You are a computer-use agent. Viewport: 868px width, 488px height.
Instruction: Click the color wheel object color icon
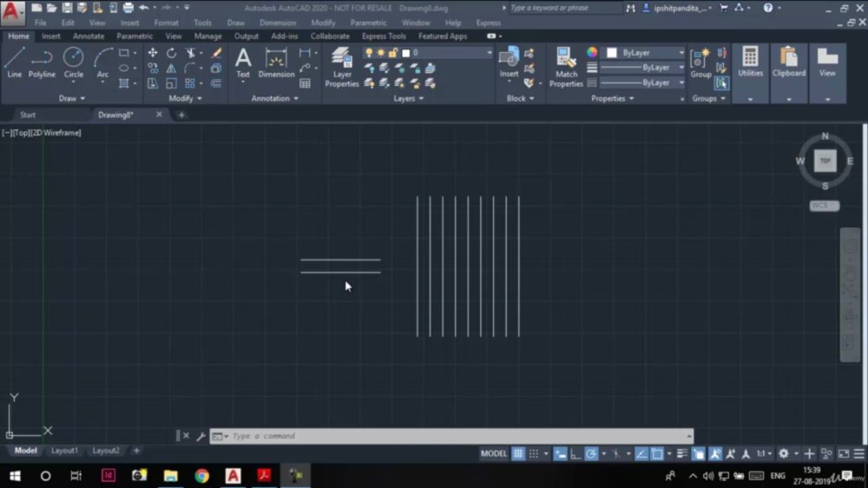(592, 53)
